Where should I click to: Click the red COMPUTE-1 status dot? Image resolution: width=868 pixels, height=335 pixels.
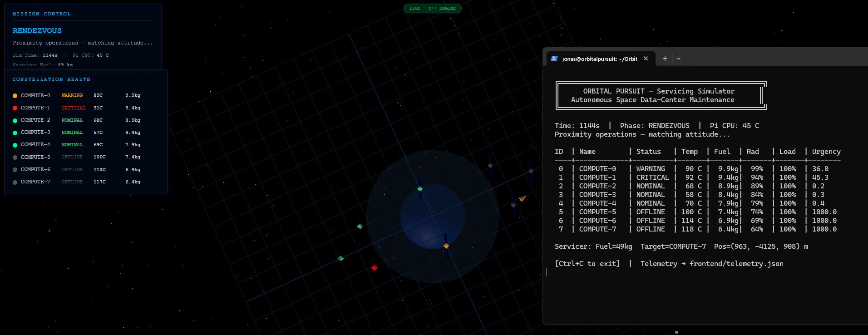(15, 108)
